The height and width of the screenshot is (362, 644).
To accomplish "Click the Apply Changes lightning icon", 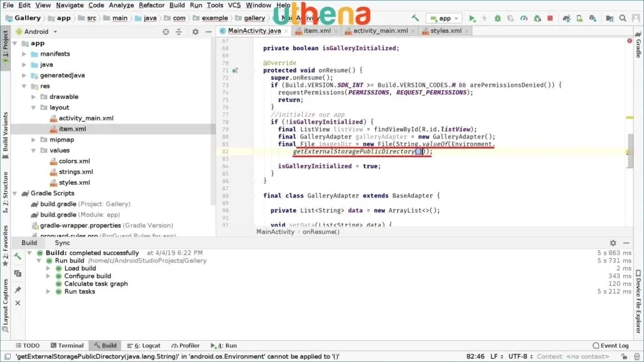I will point(484,18).
